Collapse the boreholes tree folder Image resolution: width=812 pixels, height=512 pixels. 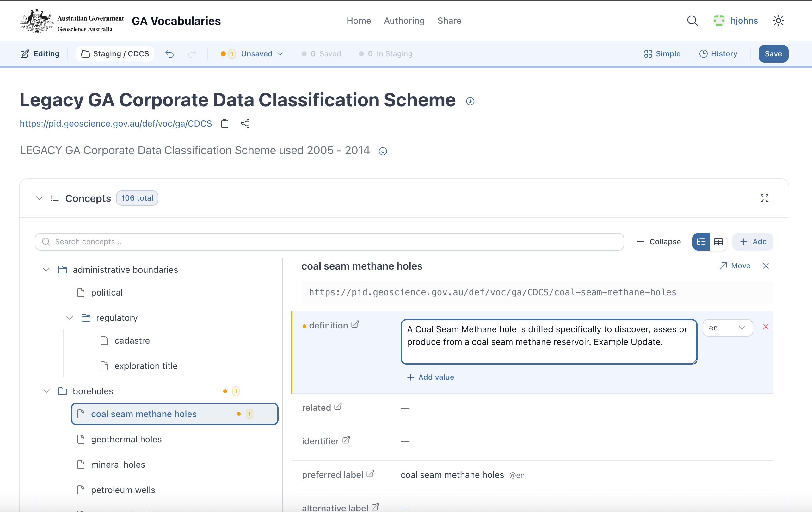tap(46, 391)
